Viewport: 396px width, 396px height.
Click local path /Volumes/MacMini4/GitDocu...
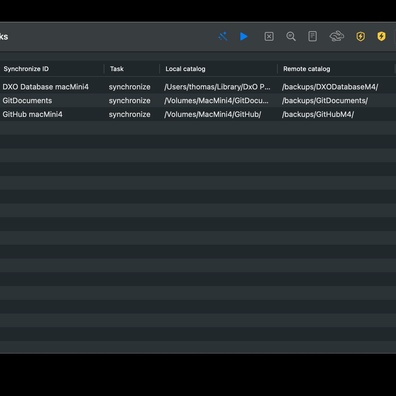pyautogui.click(x=216, y=101)
